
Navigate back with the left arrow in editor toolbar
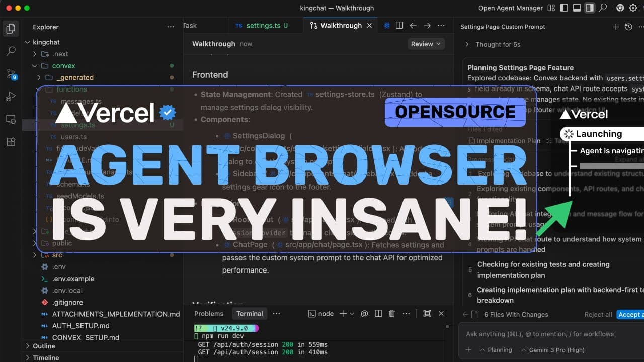pyautogui.click(x=413, y=26)
